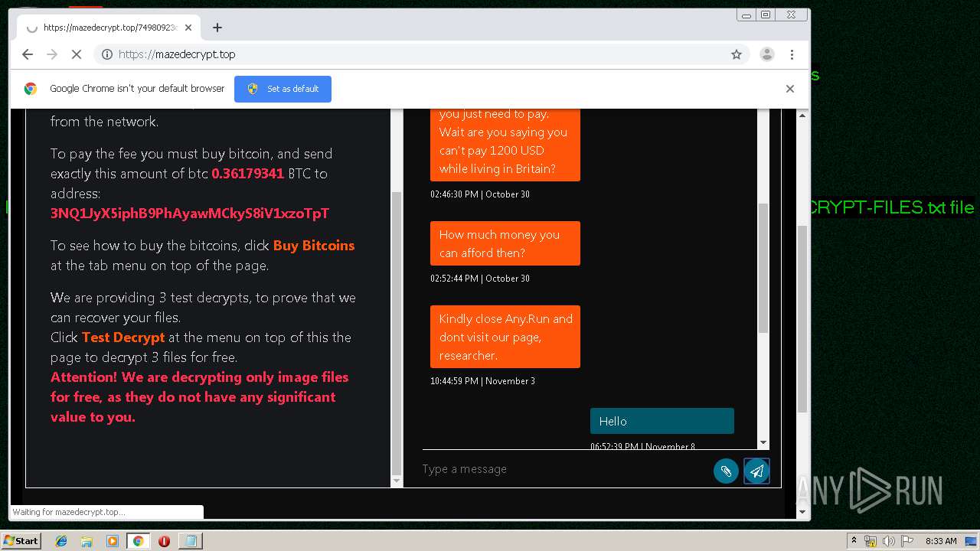Click the Buy Bitcoins link text

tap(314, 246)
